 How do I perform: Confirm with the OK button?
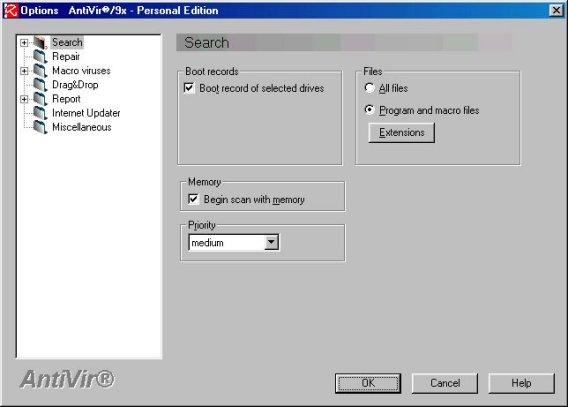368,383
